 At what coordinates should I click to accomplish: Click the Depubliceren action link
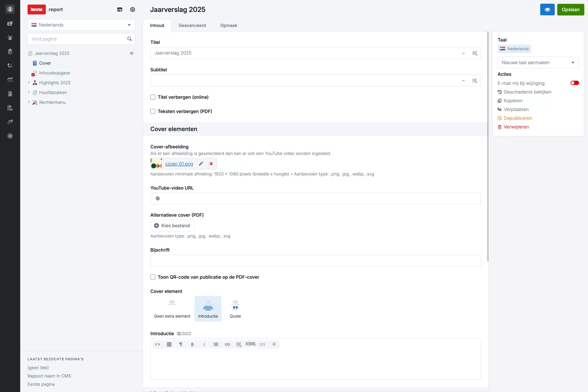tap(518, 118)
